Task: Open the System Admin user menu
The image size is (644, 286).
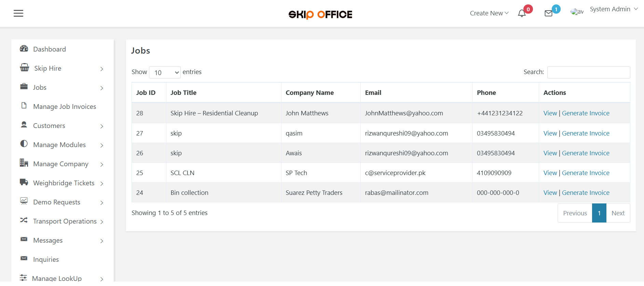Action: pos(614,9)
